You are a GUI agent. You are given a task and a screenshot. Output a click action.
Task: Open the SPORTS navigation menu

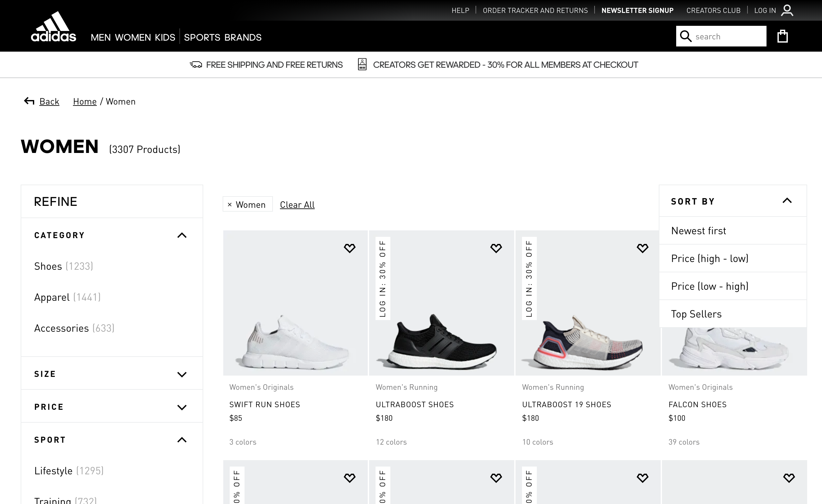202,37
